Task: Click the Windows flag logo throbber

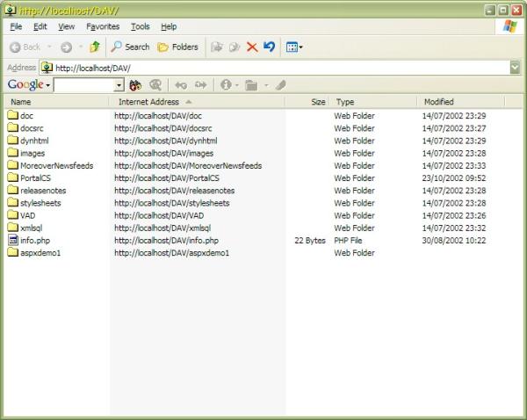Action: click(x=509, y=26)
